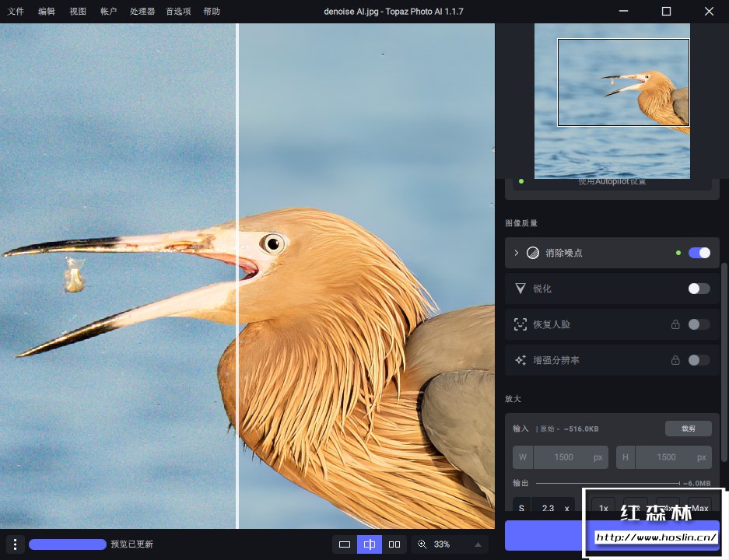Switch to single image view
The height and width of the screenshot is (560, 729).
tap(345, 544)
